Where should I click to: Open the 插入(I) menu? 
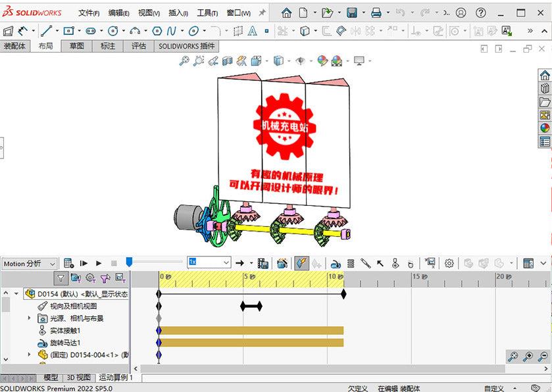pyautogui.click(x=178, y=13)
